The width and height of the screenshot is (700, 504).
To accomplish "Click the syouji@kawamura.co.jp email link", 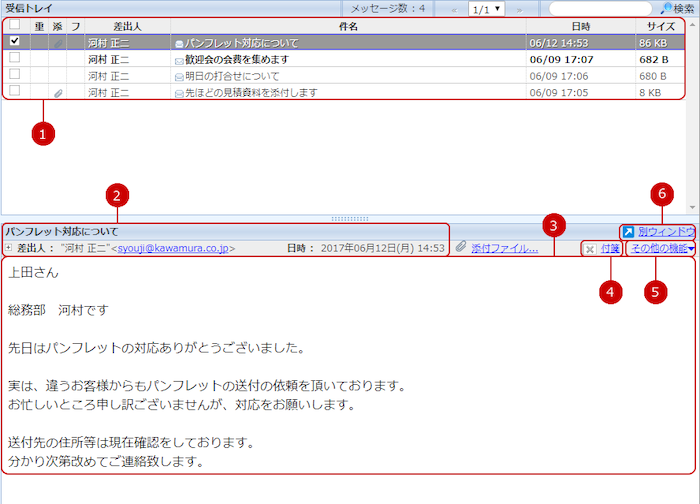I will point(174,247).
